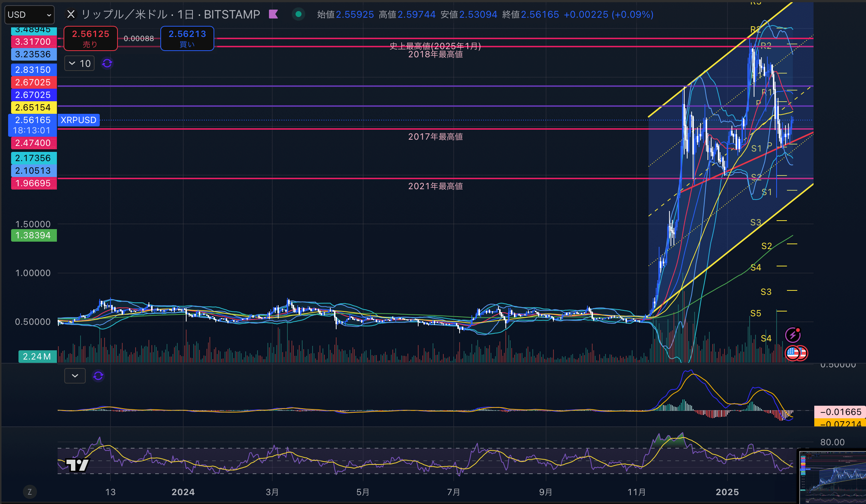The image size is (866, 504).
Task: Click the 2.24 M volume label
Action: [38, 357]
